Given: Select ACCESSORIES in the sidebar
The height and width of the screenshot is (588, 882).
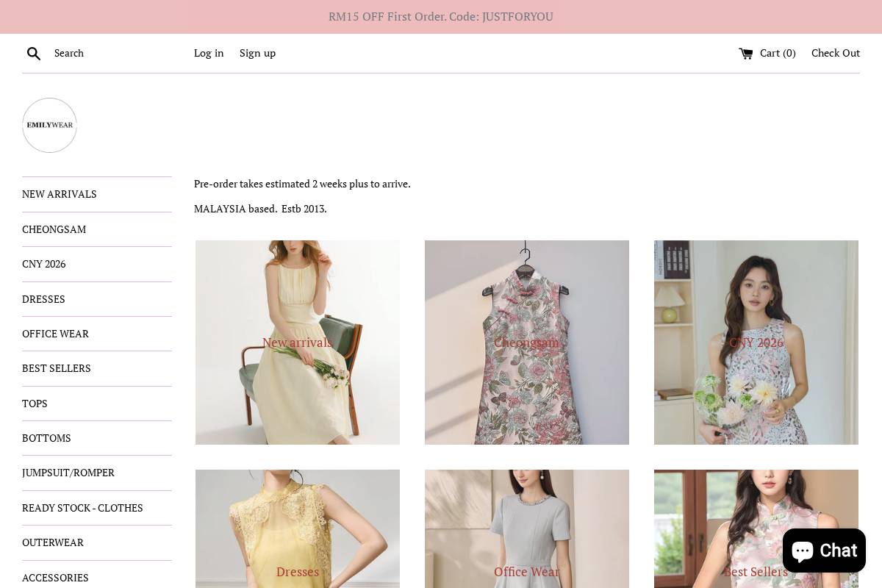Looking at the screenshot, I should [x=55, y=577].
